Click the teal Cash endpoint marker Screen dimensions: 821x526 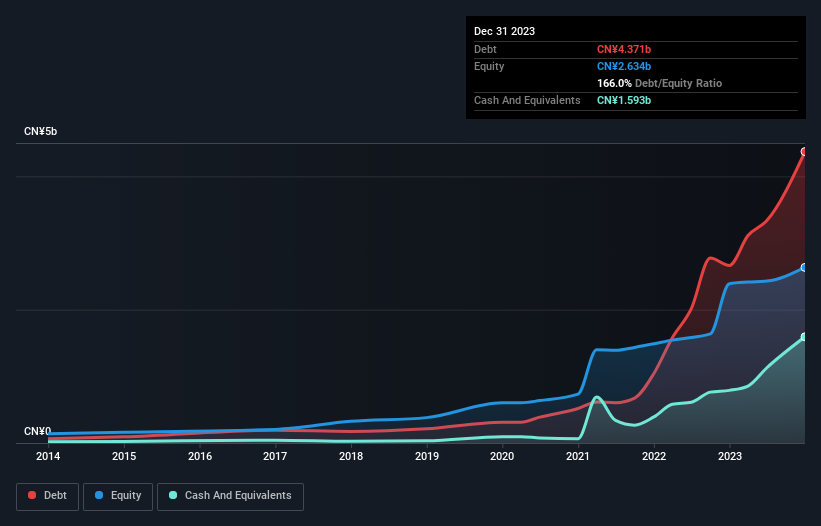point(804,337)
